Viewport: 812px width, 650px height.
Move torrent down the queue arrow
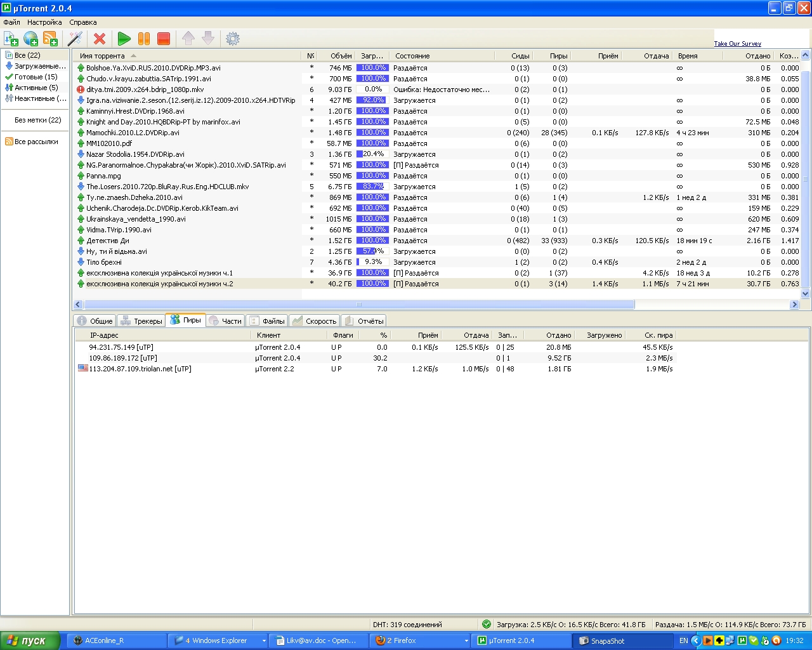(x=208, y=39)
